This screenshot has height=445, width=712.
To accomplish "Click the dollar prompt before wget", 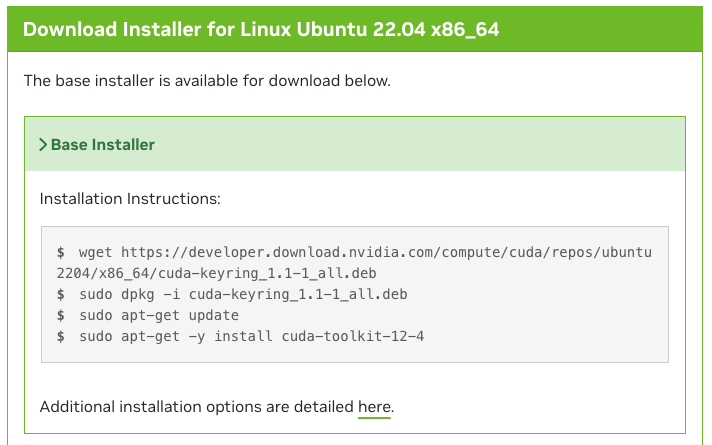I will point(60,252).
